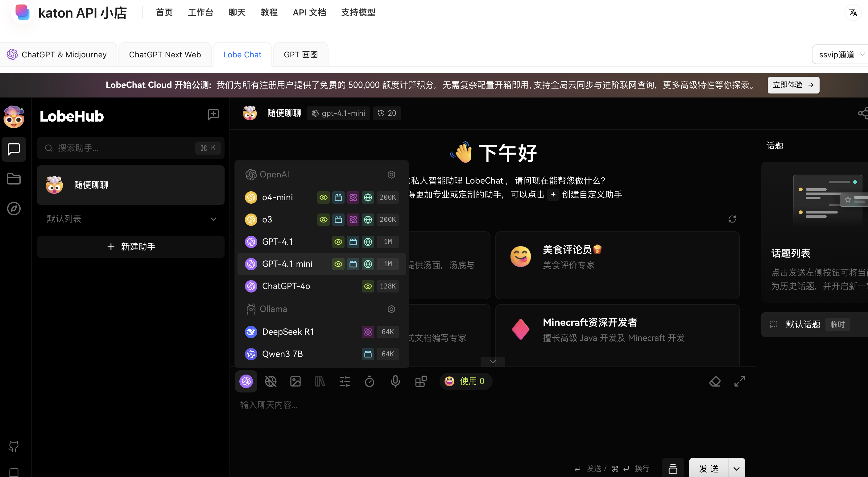Select the ChatGPT-4o model
868x477 pixels.
click(321, 286)
